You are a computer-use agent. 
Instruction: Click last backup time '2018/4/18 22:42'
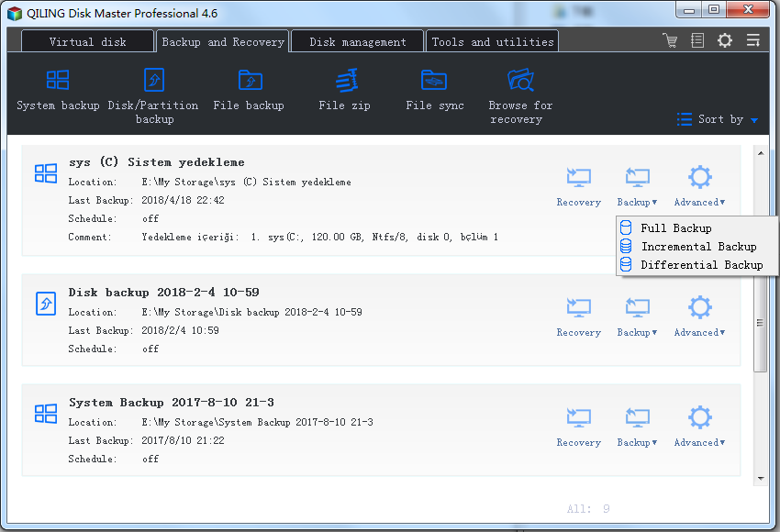183,200
